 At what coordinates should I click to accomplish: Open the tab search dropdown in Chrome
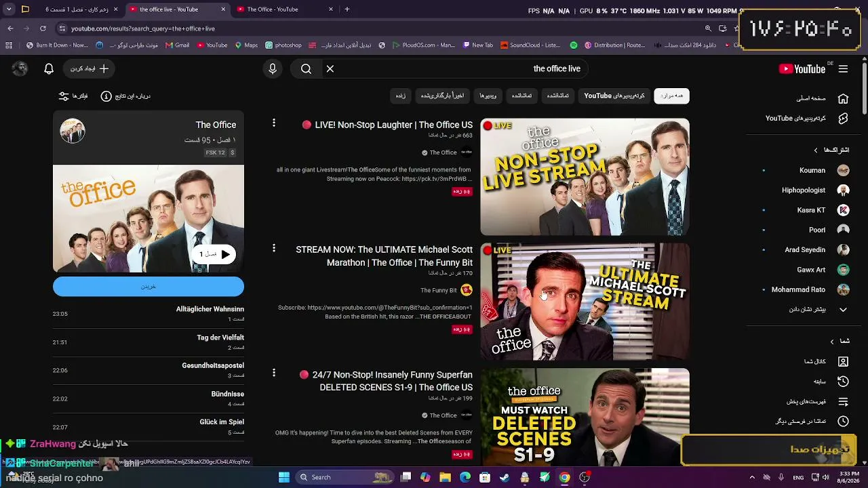pyautogui.click(x=9, y=9)
